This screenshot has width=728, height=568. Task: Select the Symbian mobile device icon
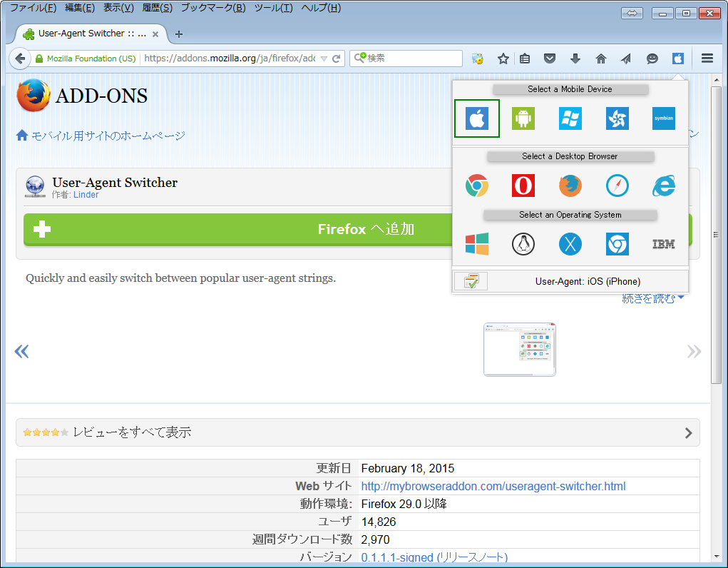click(x=663, y=118)
